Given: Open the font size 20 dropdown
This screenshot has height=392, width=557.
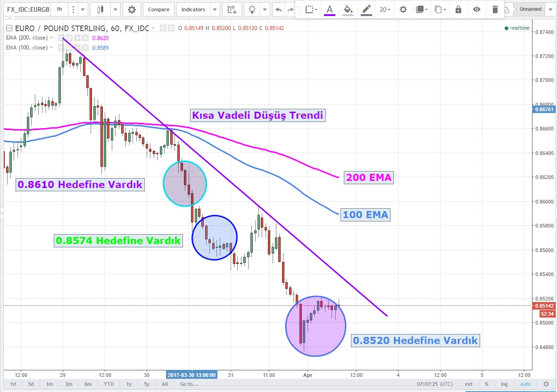Looking at the screenshot, I should 385,9.
